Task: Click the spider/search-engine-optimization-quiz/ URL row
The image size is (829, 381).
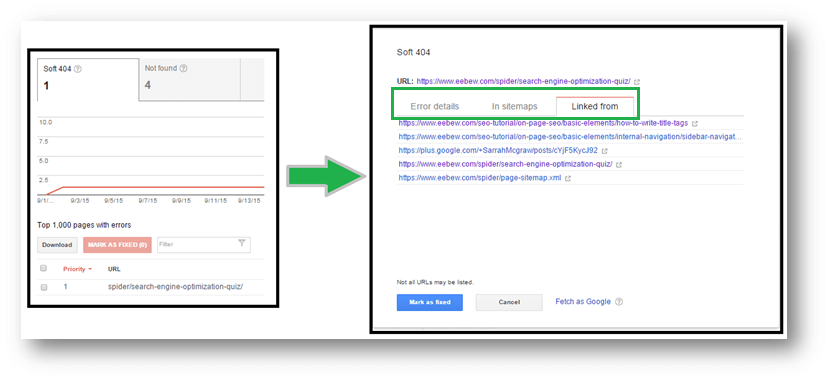Action: click(176, 287)
